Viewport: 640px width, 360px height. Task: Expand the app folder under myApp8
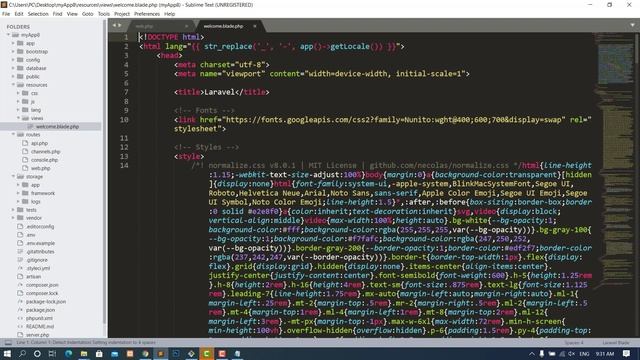point(13,43)
